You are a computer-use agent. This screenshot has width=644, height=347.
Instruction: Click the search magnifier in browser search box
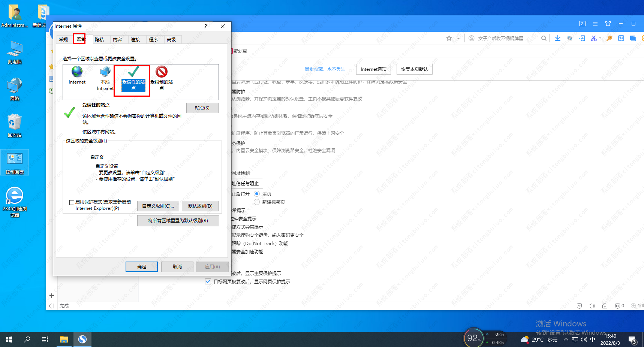click(544, 38)
